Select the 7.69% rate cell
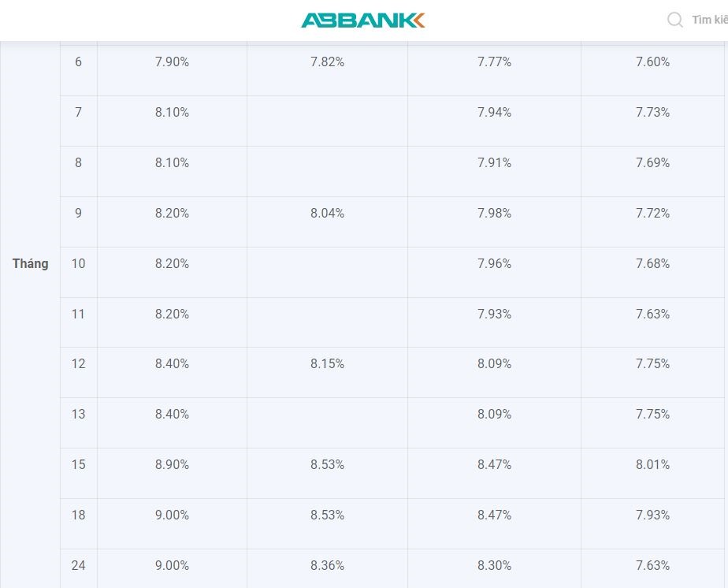The height and width of the screenshot is (588, 728). click(x=652, y=163)
